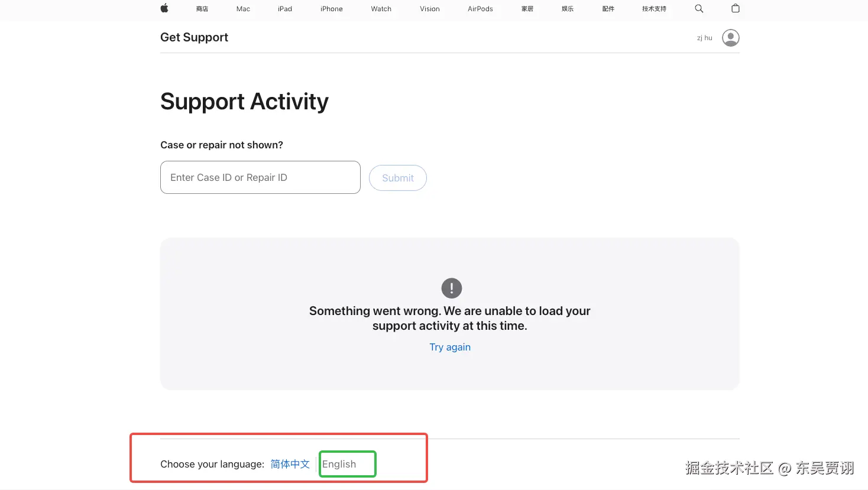The image size is (868, 490).
Task: Open the search magnifier icon
Action: pyautogui.click(x=699, y=8)
